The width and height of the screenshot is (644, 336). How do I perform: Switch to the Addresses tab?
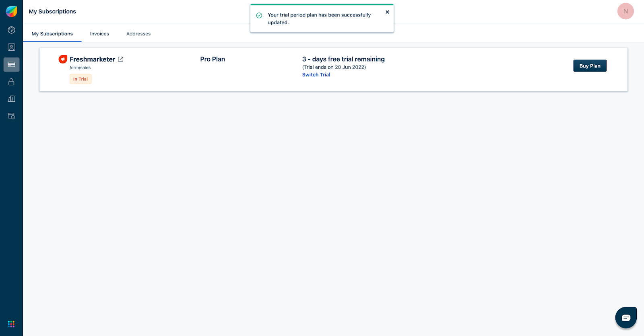pos(138,34)
